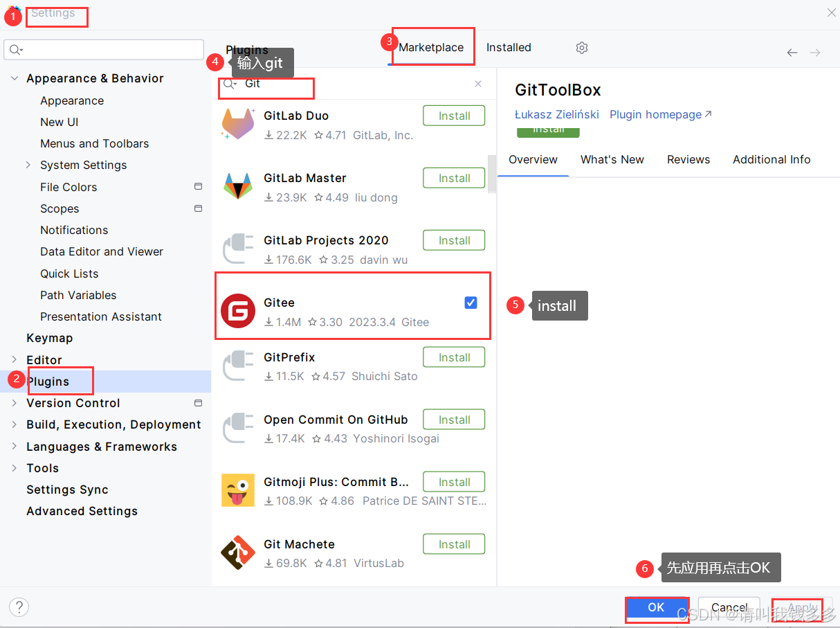Viewport: 840px width, 628px height.
Task: Expand the Editor settings section
Action: coord(15,359)
